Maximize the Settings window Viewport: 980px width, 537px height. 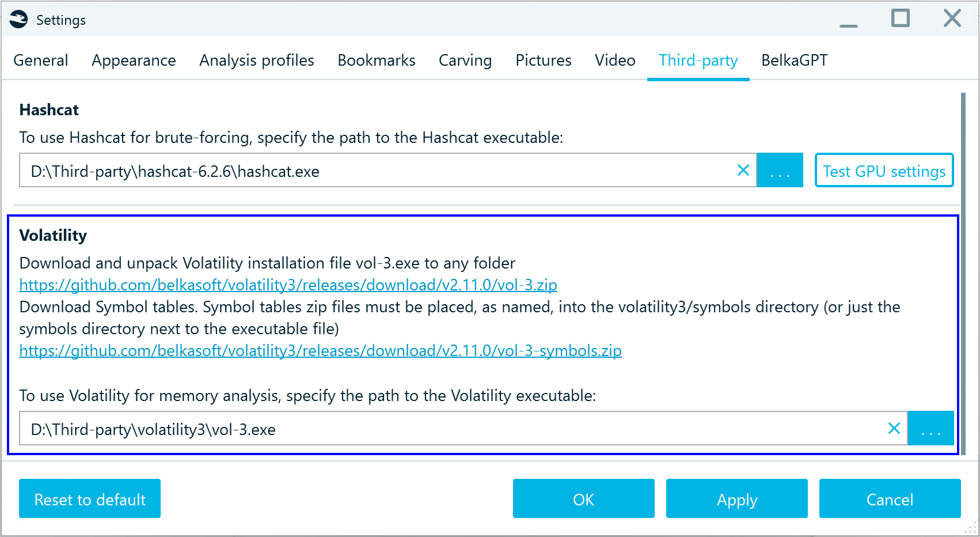point(901,18)
